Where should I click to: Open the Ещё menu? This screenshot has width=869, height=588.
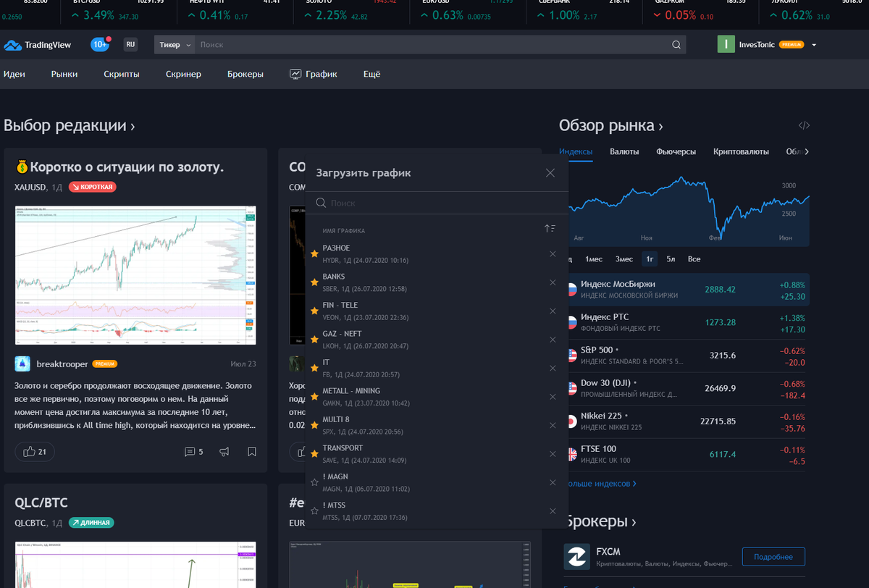click(x=371, y=74)
